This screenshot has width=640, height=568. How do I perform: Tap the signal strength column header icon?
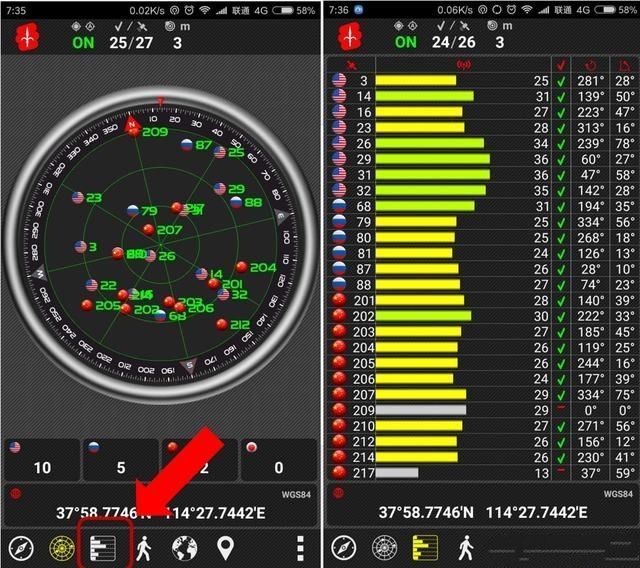pyautogui.click(x=463, y=65)
